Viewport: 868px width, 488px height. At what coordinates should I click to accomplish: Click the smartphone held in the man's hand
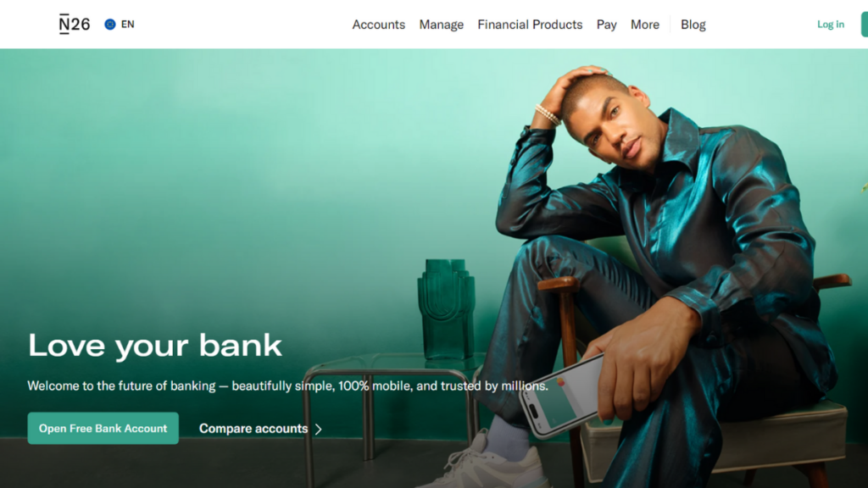tap(562, 396)
